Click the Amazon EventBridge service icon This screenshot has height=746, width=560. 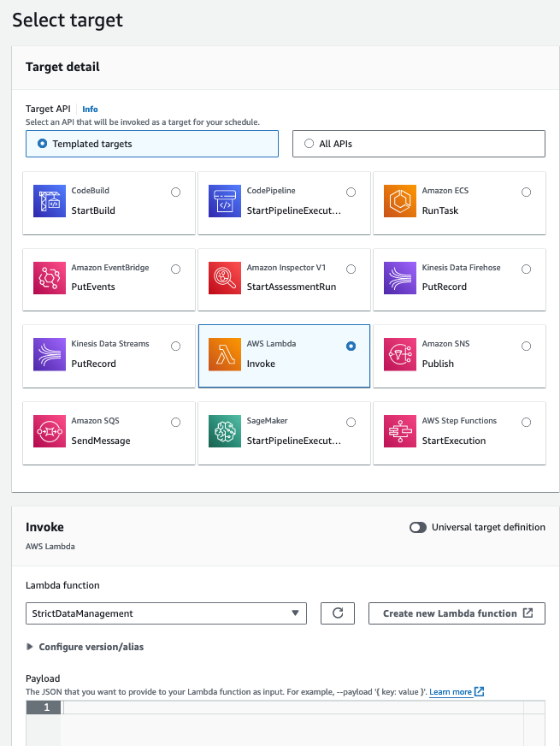[50, 278]
